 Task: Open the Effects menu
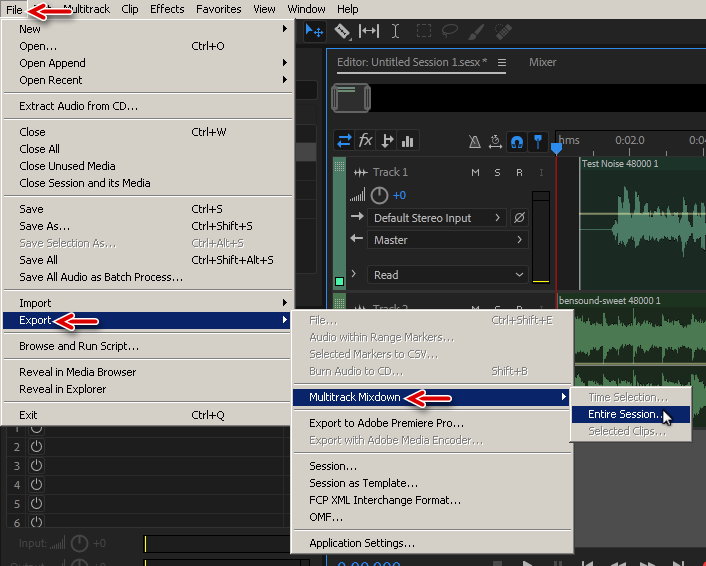167,9
